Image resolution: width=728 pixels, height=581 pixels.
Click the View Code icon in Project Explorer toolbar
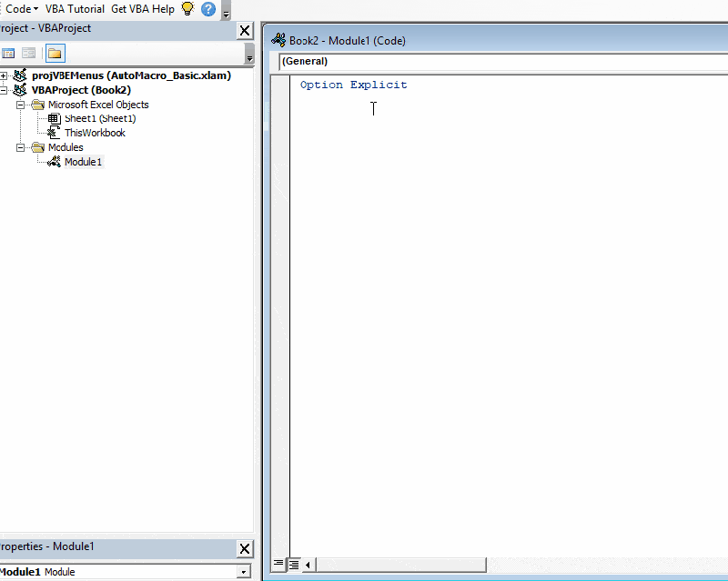click(8, 53)
